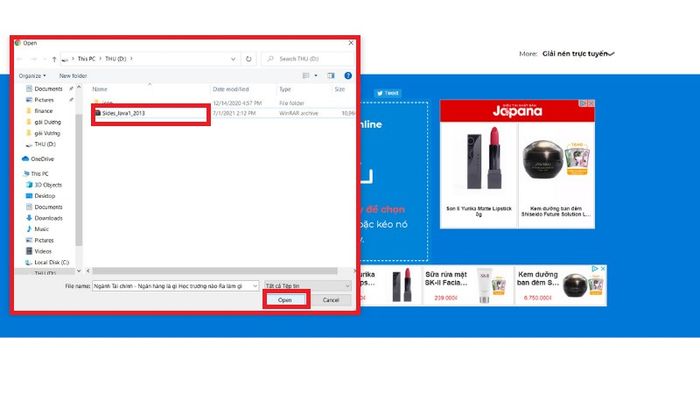Click the AdChoices icon on bottom banner
700x394 pixels.
595,269
